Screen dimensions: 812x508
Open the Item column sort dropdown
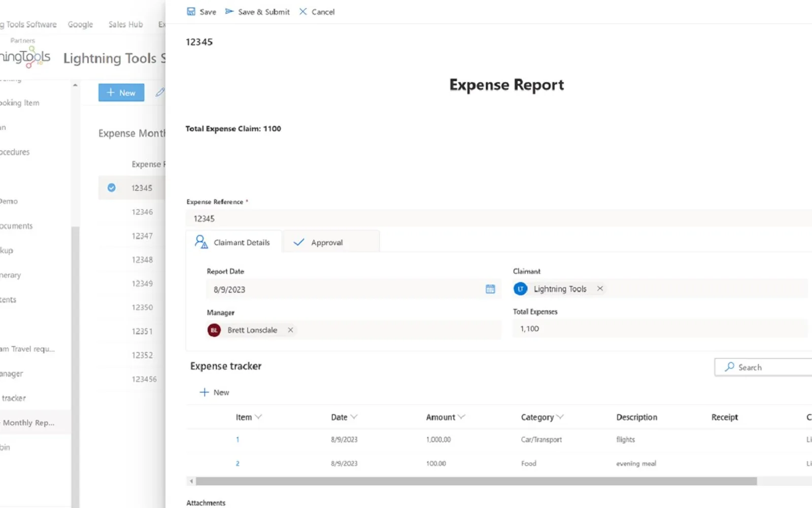point(258,417)
